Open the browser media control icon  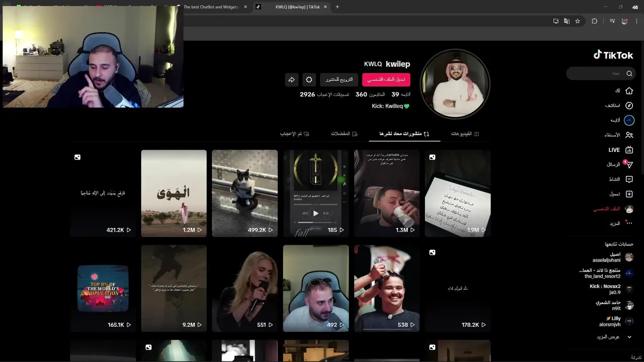(x=612, y=21)
